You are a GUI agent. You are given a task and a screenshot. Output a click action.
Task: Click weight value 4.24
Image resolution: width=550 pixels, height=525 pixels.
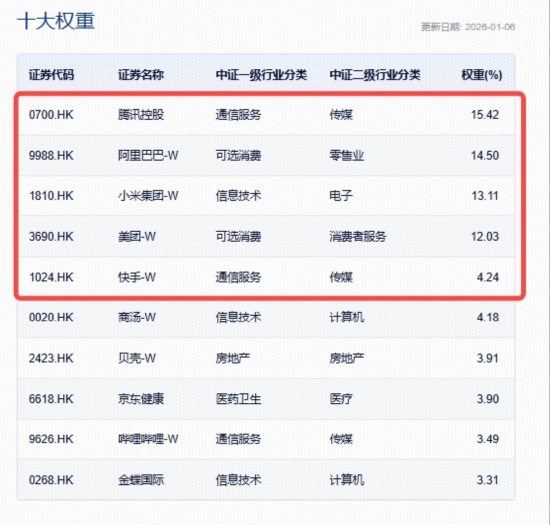pos(488,277)
